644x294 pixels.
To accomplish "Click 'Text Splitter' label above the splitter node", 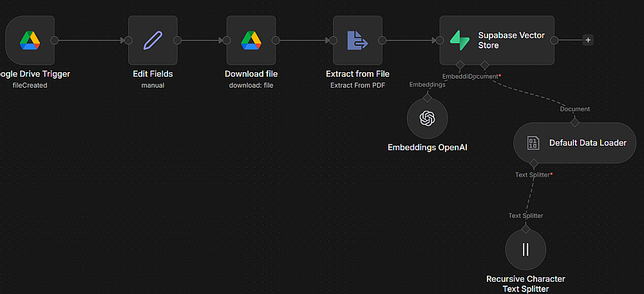I will click(526, 216).
